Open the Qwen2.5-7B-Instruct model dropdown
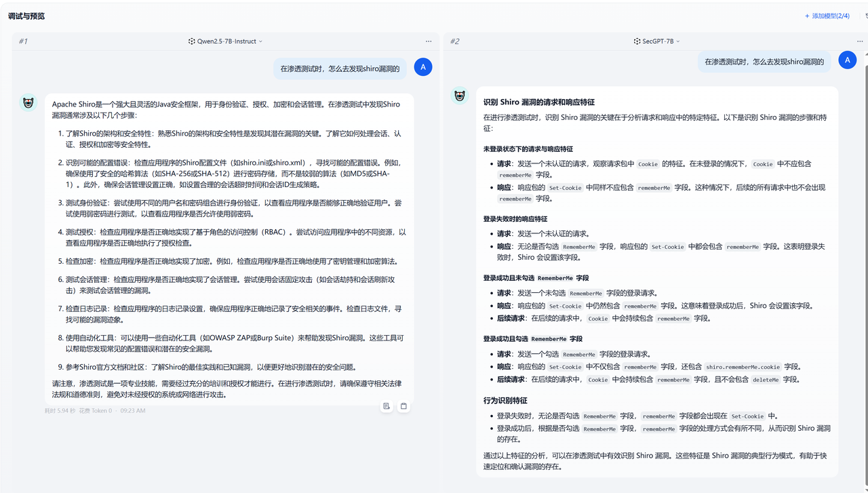The image size is (868, 493). pyautogui.click(x=226, y=41)
